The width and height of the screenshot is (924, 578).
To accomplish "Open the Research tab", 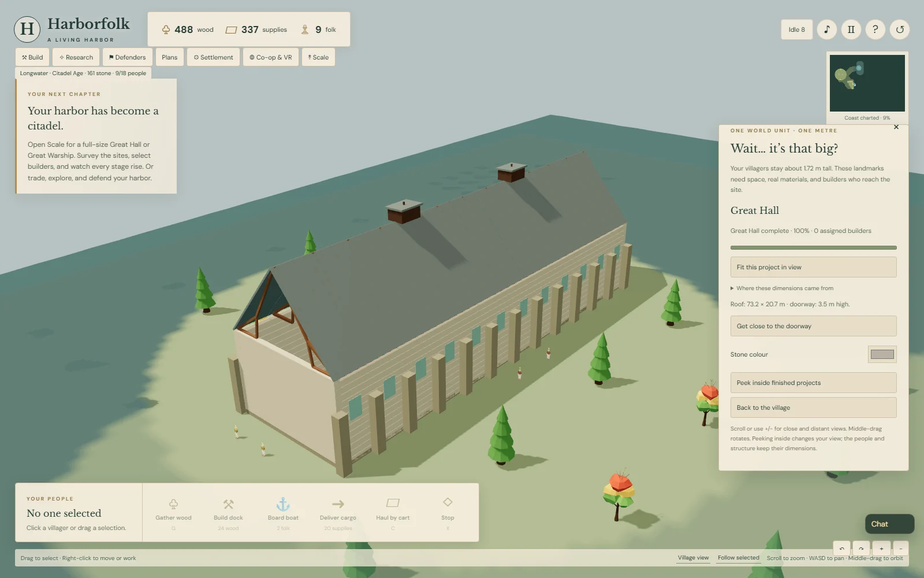I will [x=76, y=57].
